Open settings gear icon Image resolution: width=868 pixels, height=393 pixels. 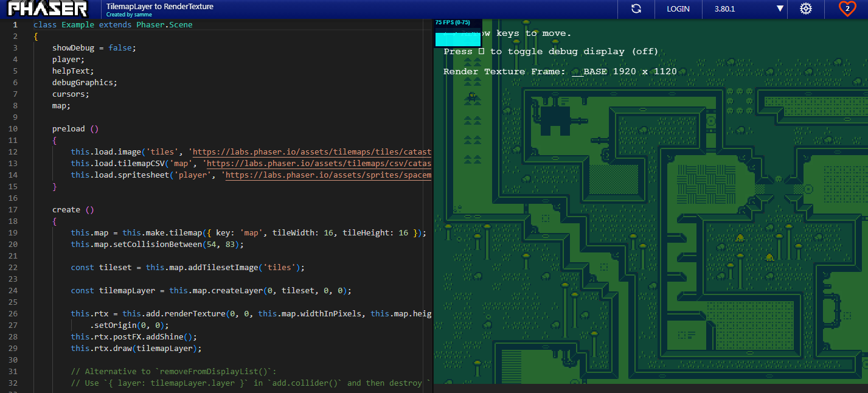click(x=806, y=9)
